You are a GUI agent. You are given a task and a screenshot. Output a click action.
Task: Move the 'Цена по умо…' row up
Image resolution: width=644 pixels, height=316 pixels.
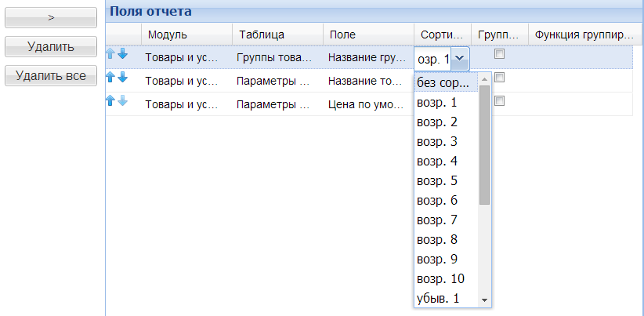click(111, 101)
